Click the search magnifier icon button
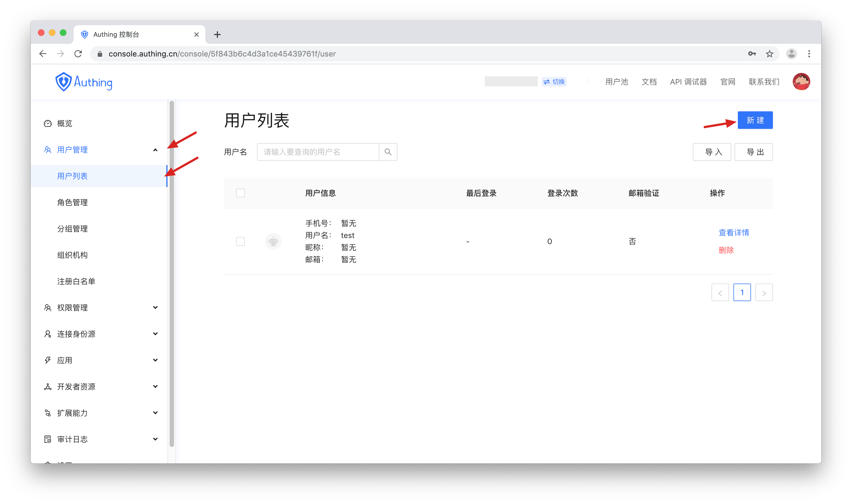This screenshot has width=852, height=504. coord(388,152)
